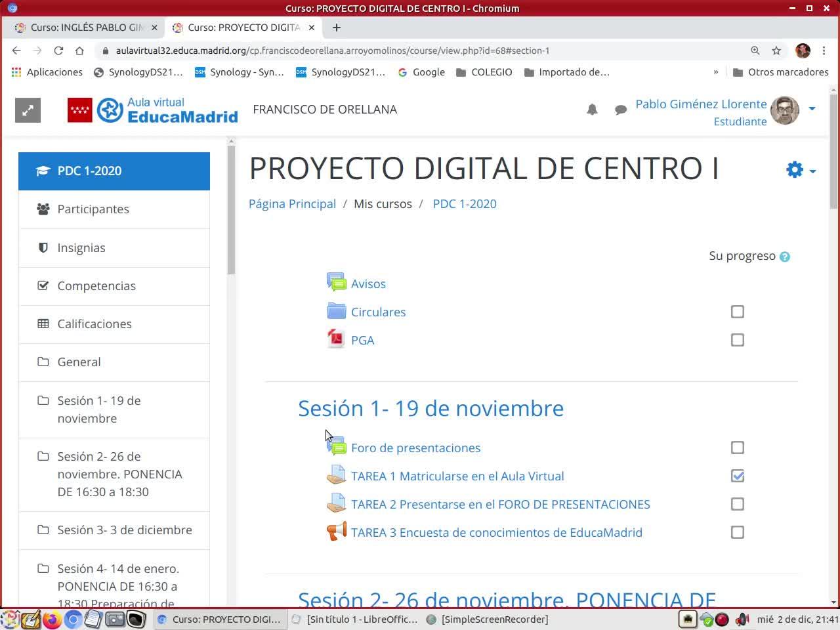Open the COLEGIO bookmarks folder
Image resolution: width=840 pixels, height=630 pixels.
(x=484, y=72)
